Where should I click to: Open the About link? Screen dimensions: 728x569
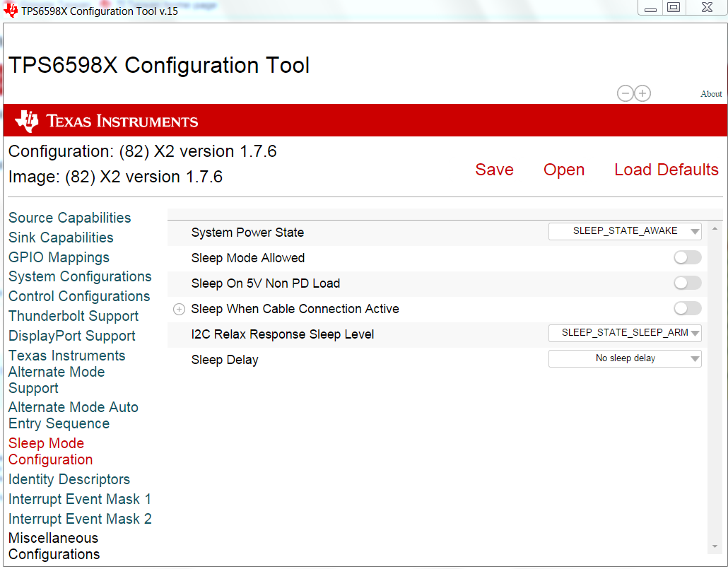[x=711, y=94]
